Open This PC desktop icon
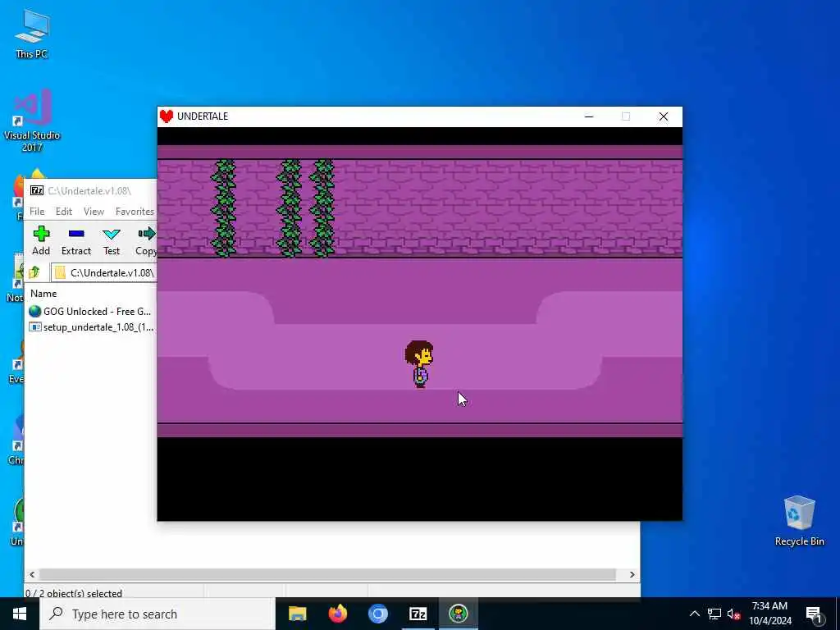This screenshot has height=630, width=840. [x=32, y=34]
